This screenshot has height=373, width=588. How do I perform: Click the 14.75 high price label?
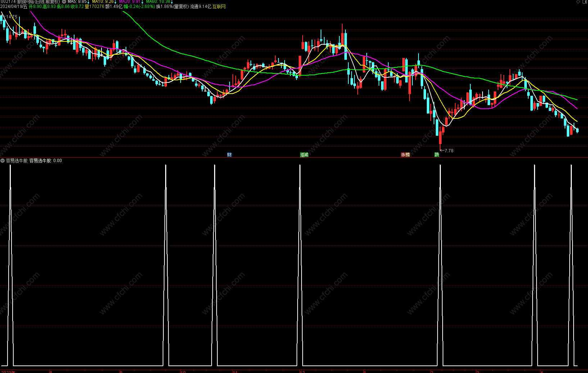click(12, 17)
